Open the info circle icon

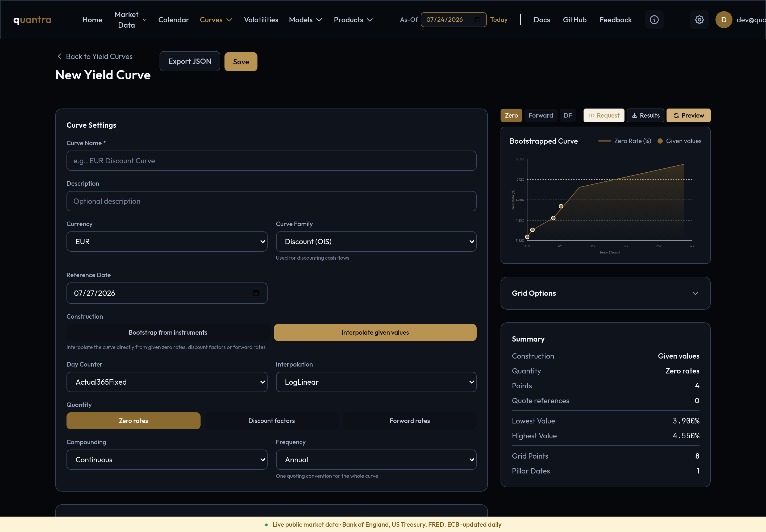[654, 20]
